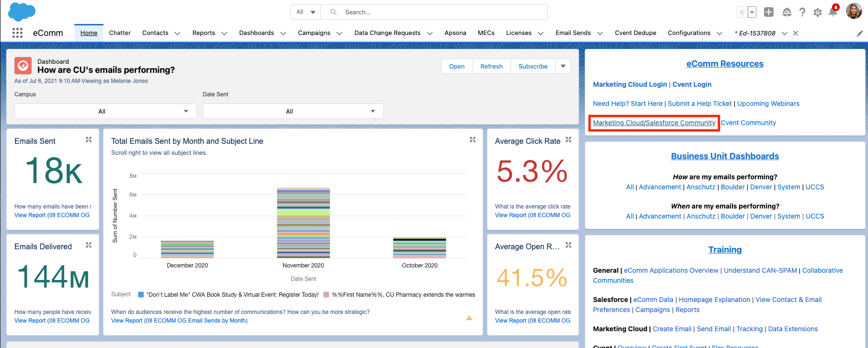
Task: Subscribe to the dashboard
Action: pos(533,66)
